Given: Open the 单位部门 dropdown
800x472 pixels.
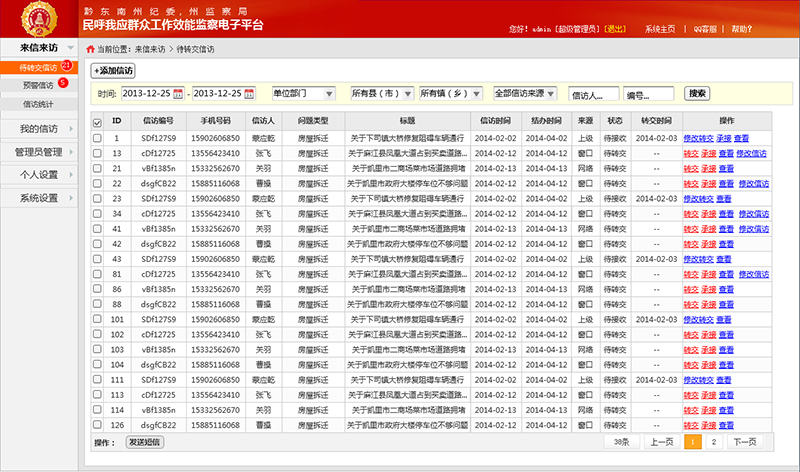Looking at the screenshot, I should point(304,94).
